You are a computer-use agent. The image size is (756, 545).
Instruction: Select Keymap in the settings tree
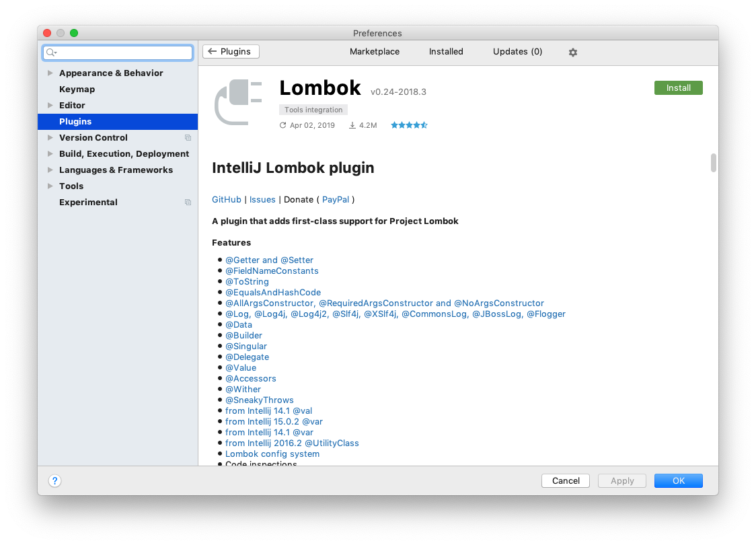[x=118, y=89]
